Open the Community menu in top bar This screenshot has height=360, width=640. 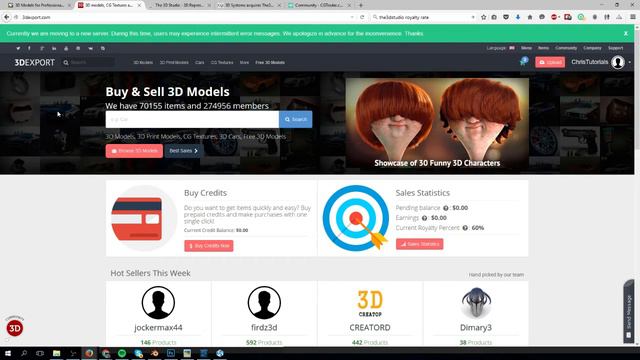(x=566, y=48)
